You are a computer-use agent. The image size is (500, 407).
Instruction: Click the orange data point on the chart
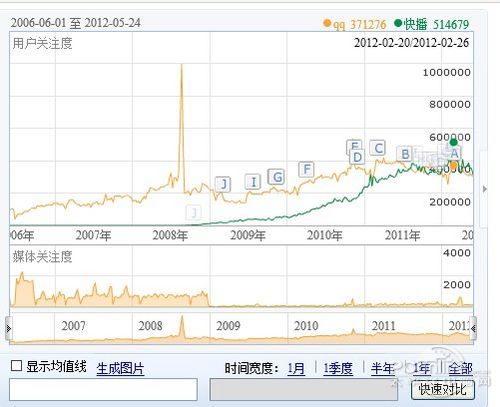453,165
